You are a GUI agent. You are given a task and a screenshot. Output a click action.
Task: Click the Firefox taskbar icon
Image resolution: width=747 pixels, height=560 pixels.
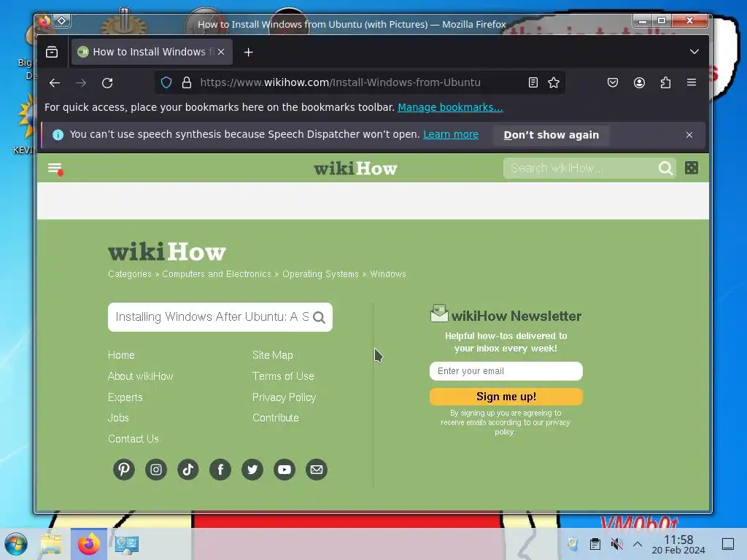(89, 544)
